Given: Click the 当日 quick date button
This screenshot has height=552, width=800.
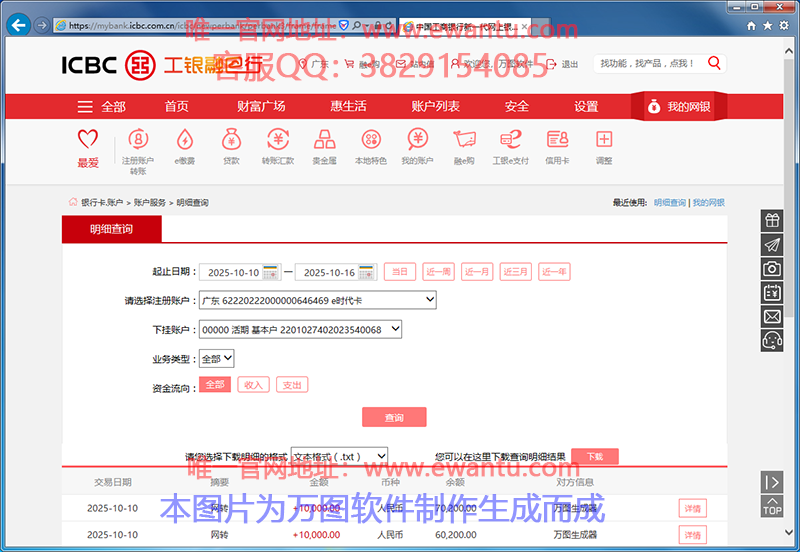Looking at the screenshot, I should 400,272.
